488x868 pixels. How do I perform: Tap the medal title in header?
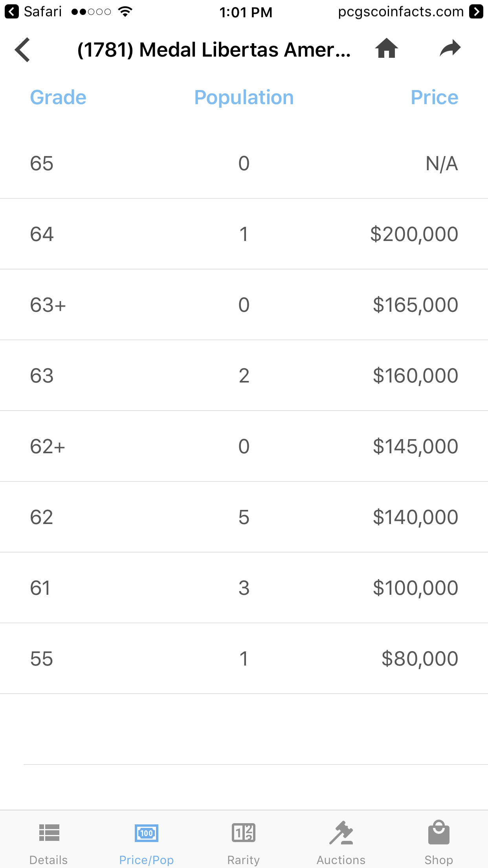(x=214, y=50)
